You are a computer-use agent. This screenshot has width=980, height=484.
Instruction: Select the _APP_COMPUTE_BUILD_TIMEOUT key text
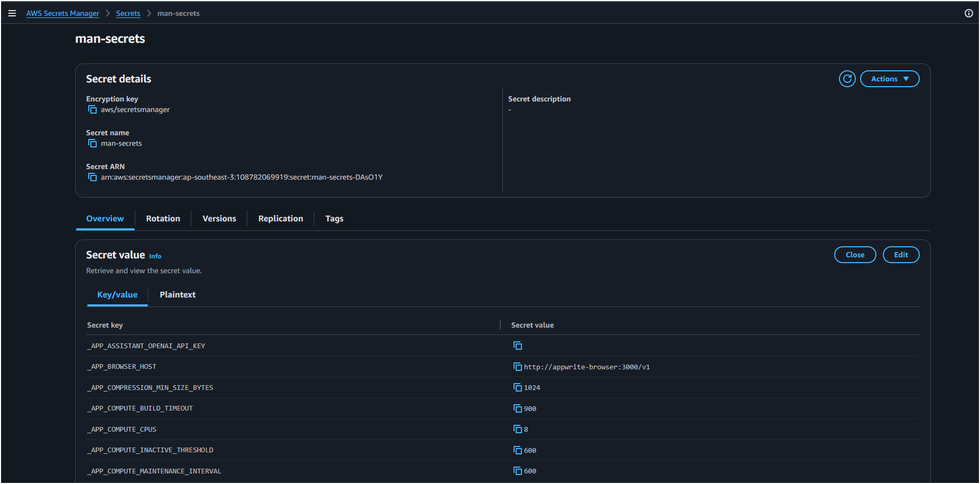tap(140, 408)
